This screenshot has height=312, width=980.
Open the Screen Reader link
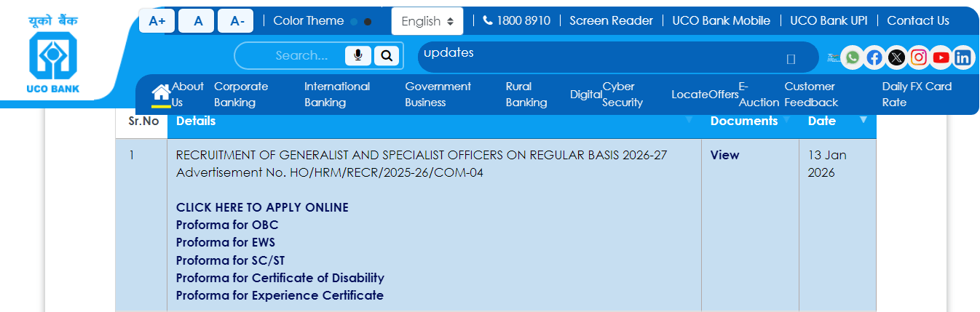611,20
